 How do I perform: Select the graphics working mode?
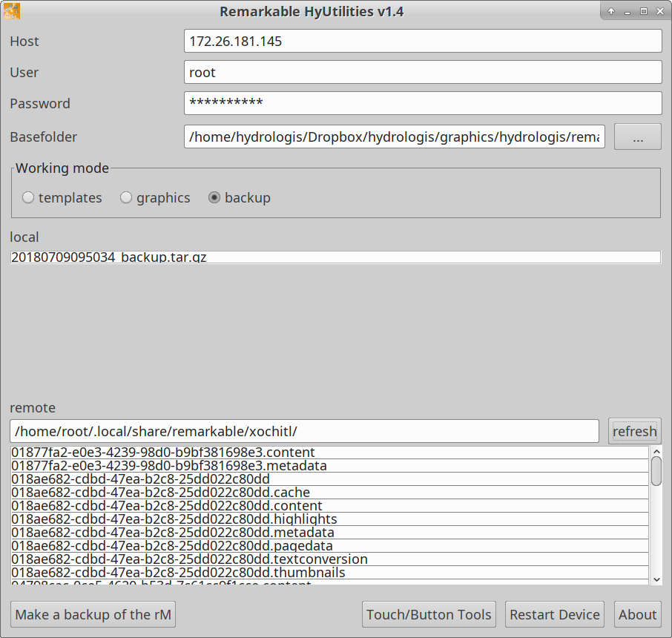pyautogui.click(x=155, y=197)
